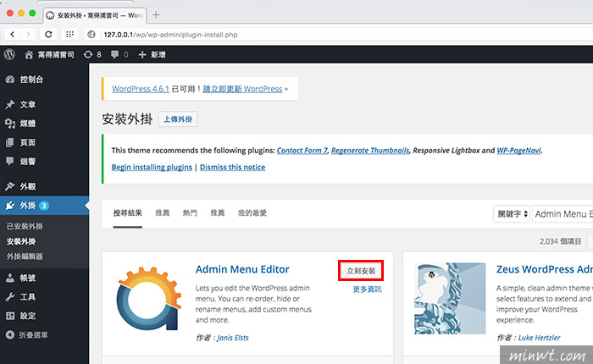This screenshot has width=593, height=364.
Task: Select 熱門 filter tab
Action: pyautogui.click(x=190, y=213)
